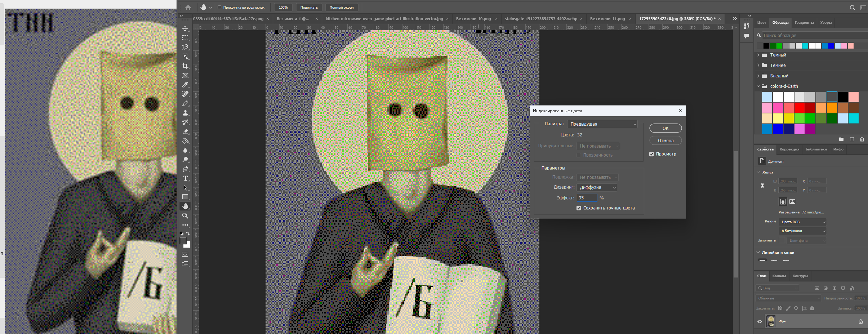This screenshot has height=334, width=868.
Task: Switch to the 'Узоры' tab
Action: (x=826, y=23)
